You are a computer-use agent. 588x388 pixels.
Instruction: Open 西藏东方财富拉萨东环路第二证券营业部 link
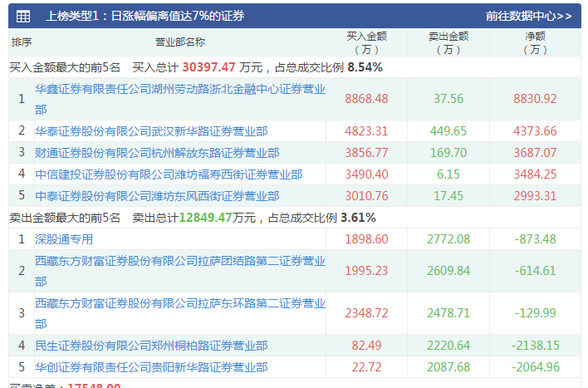click(x=180, y=313)
